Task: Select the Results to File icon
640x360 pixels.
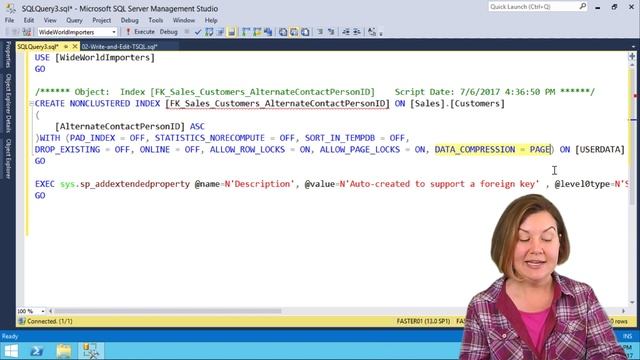Action: point(305,32)
